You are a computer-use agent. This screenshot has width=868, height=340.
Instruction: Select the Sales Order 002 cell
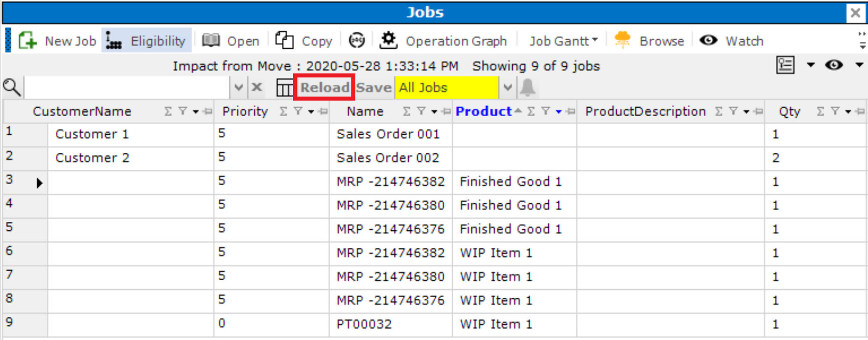(391, 158)
